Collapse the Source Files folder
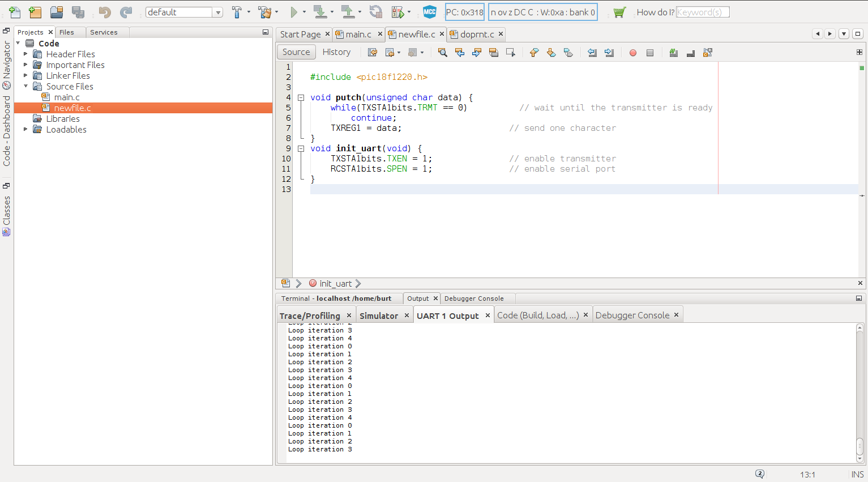868x482 pixels. 25,86
